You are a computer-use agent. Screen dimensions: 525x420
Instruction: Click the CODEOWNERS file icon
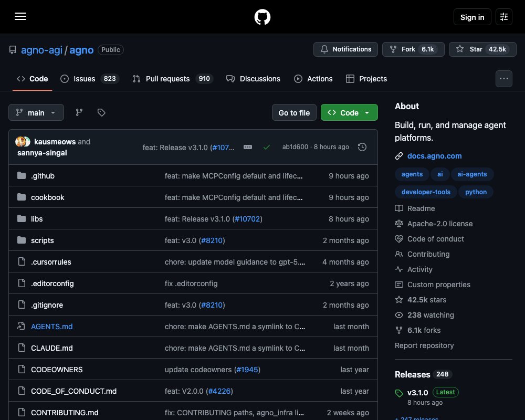tap(22, 369)
